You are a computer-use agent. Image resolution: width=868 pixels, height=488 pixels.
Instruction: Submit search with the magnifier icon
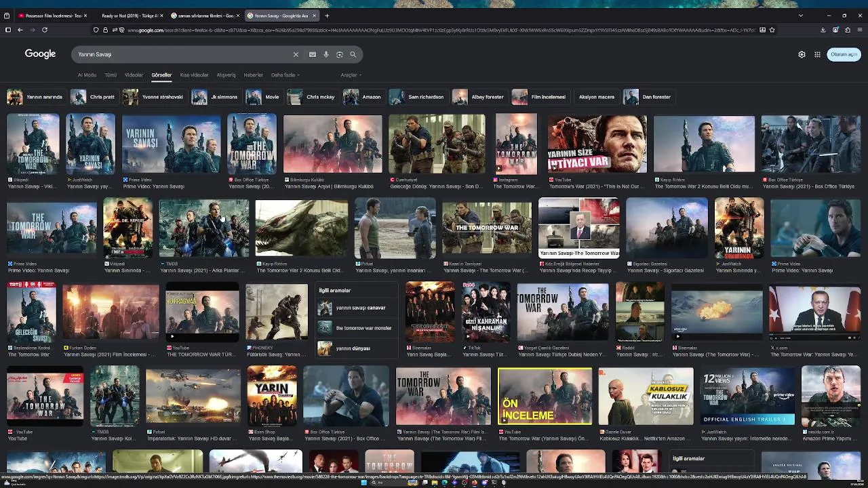click(353, 54)
